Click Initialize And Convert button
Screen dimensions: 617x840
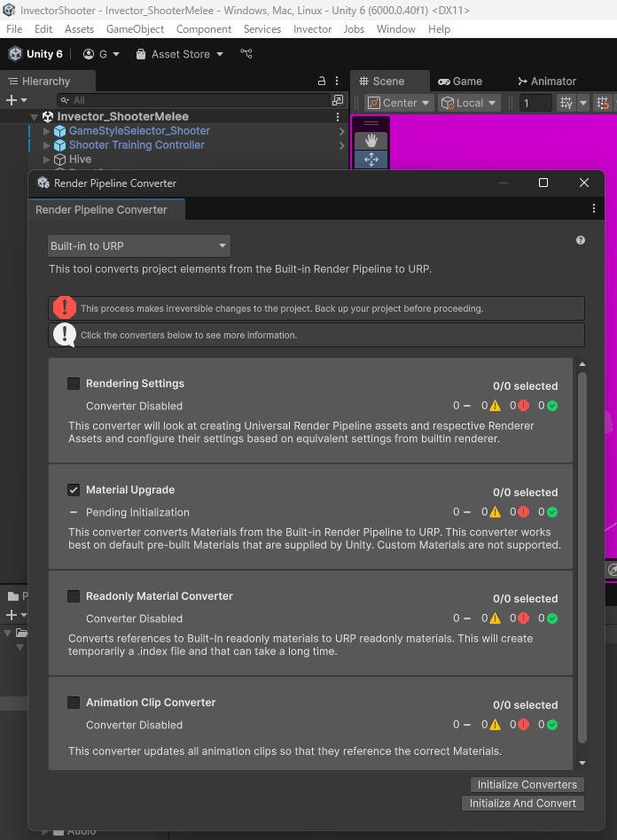[x=523, y=804]
